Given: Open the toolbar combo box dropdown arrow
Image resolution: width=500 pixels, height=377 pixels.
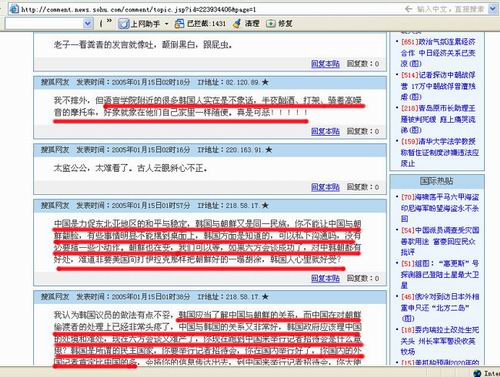Looking at the screenshot, I should (x=87, y=23).
